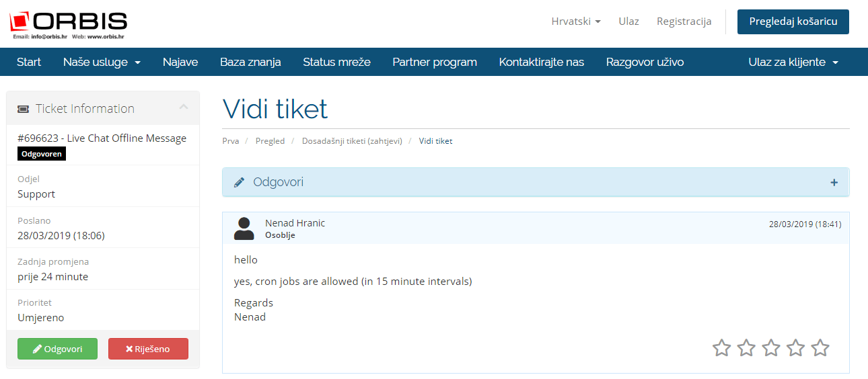The image size is (868, 379).
Task: Open Hrvatski language dropdown
Action: click(x=576, y=22)
